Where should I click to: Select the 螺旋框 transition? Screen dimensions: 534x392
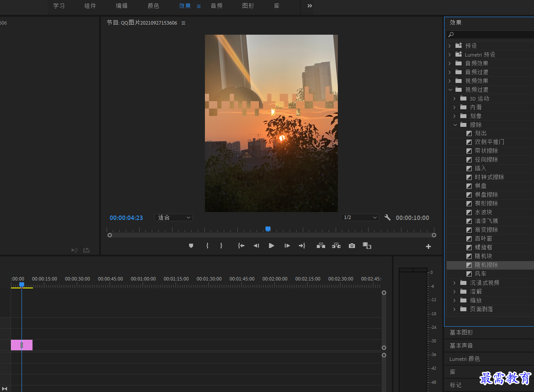pyautogui.click(x=484, y=248)
